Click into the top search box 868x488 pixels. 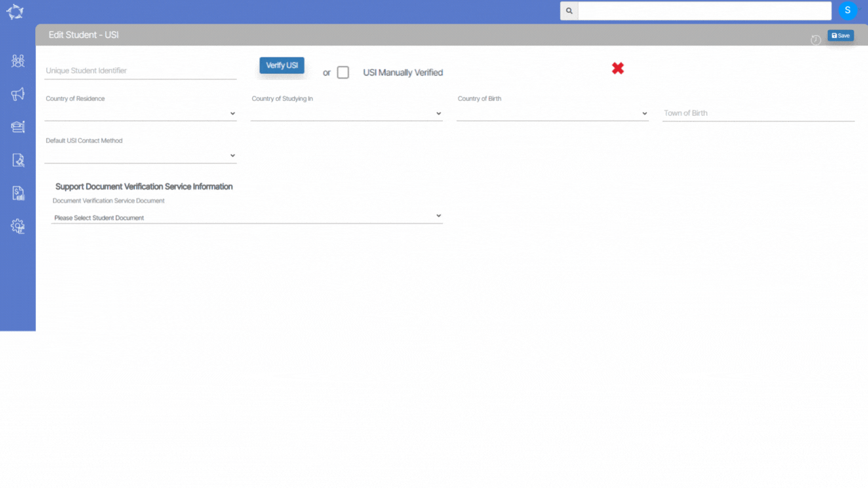point(705,11)
